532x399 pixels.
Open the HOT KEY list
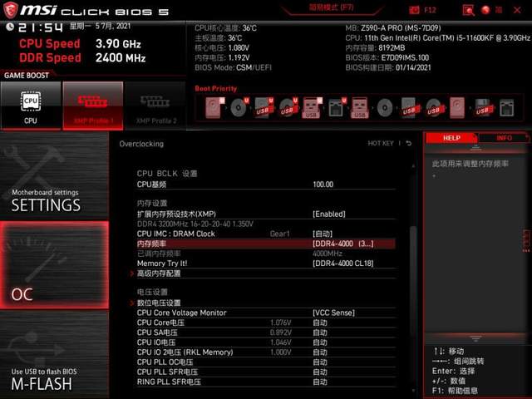[x=381, y=144]
